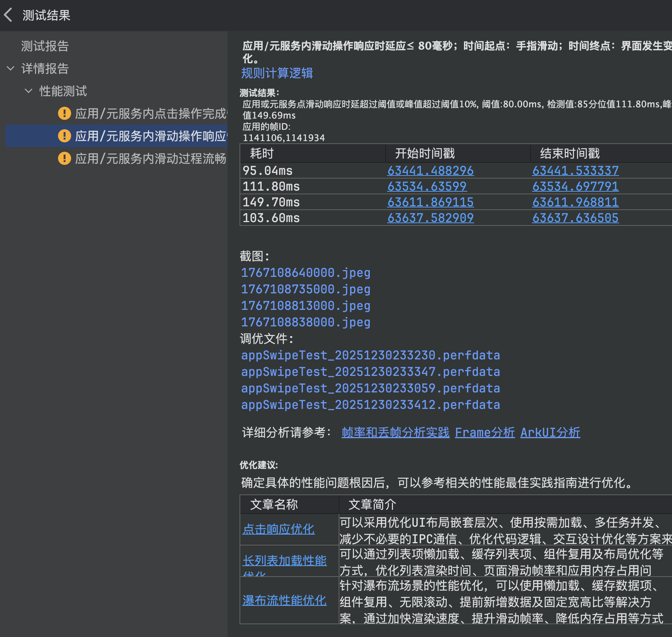This screenshot has width=672, height=637.
Task: Open end timestamp 63441.533337
Action: [x=576, y=171]
